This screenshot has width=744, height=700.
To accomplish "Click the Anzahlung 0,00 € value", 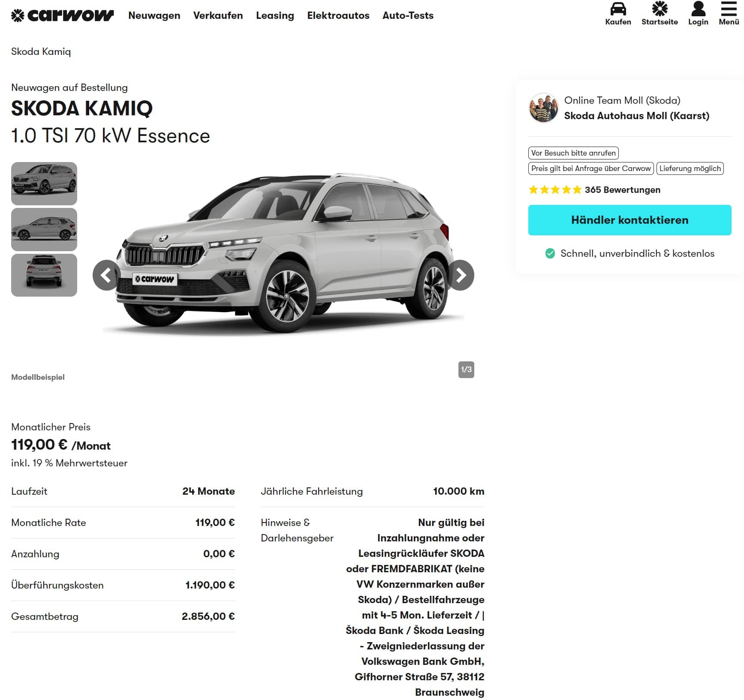I will point(219,554).
